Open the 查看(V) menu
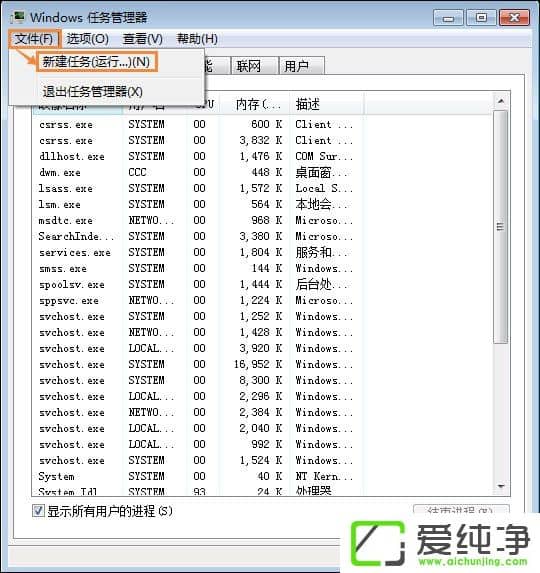This screenshot has width=540, height=573. (x=143, y=39)
